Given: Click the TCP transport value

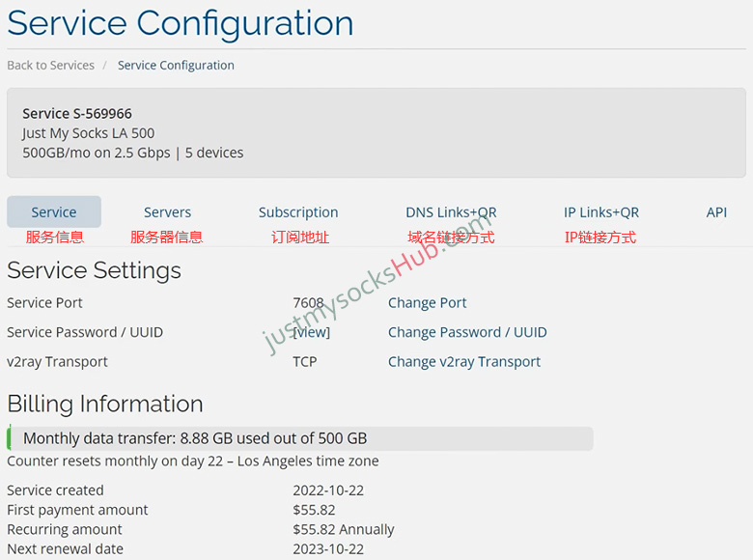Looking at the screenshot, I should point(305,362).
